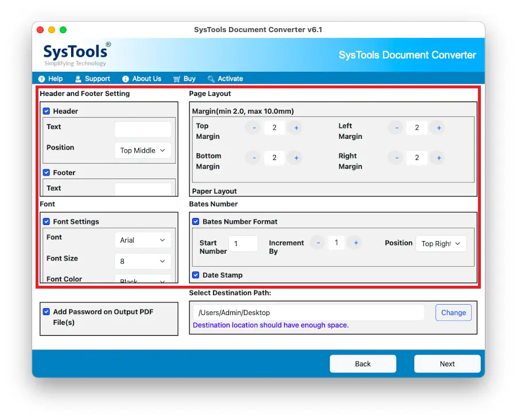The height and width of the screenshot is (420, 517).
Task: Disable Add Password on Output PDF
Action: (x=46, y=312)
